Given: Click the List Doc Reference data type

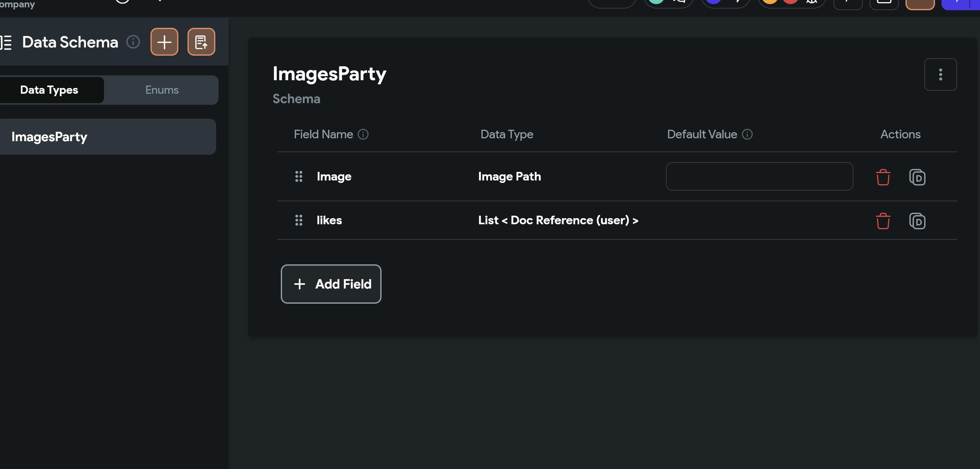Looking at the screenshot, I should pos(558,220).
